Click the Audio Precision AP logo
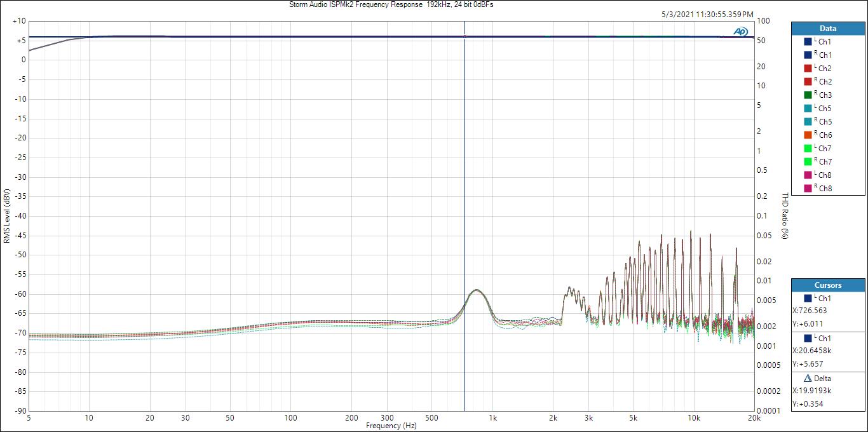 coord(740,31)
